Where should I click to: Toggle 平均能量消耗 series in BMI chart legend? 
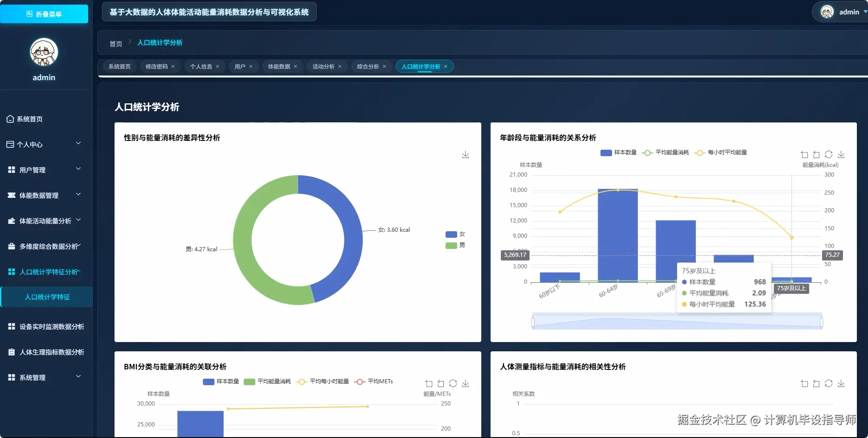click(x=268, y=381)
